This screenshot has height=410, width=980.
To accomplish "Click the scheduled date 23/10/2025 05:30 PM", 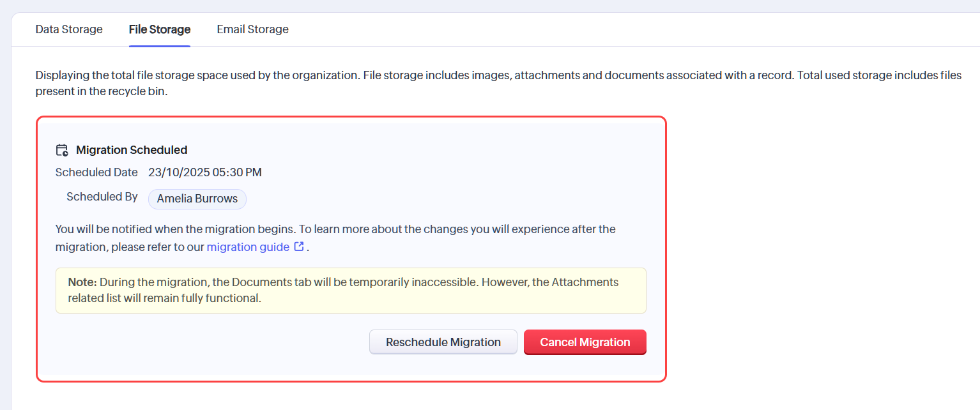I will [x=205, y=172].
